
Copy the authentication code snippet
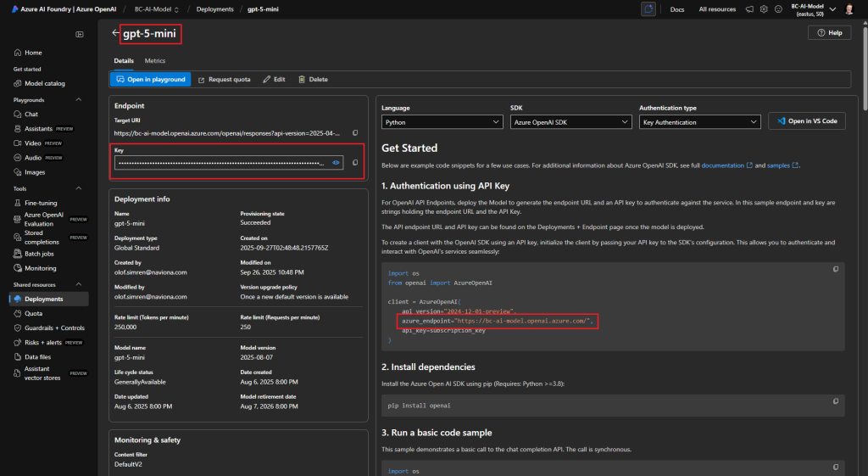836,269
